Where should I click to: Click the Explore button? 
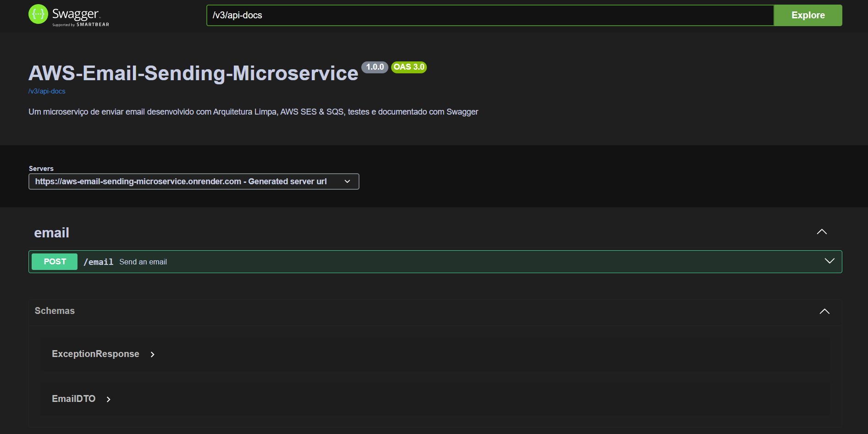tap(808, 15)
